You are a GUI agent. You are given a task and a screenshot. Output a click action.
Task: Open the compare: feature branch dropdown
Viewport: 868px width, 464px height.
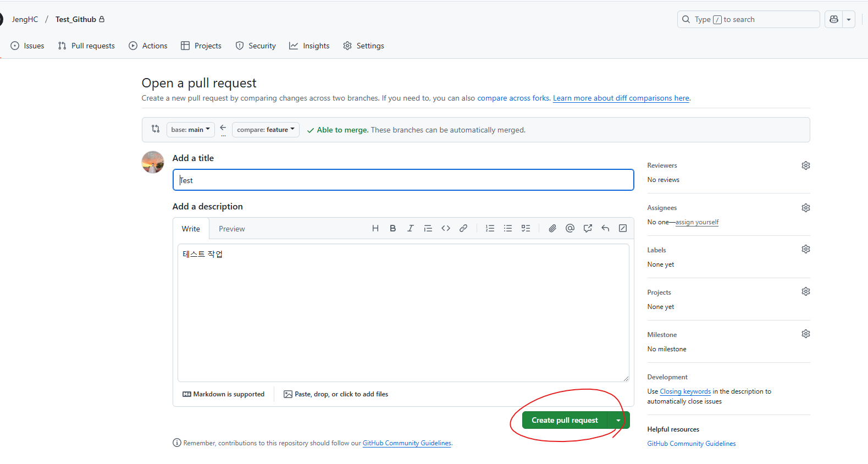click(x=266, y=130)
